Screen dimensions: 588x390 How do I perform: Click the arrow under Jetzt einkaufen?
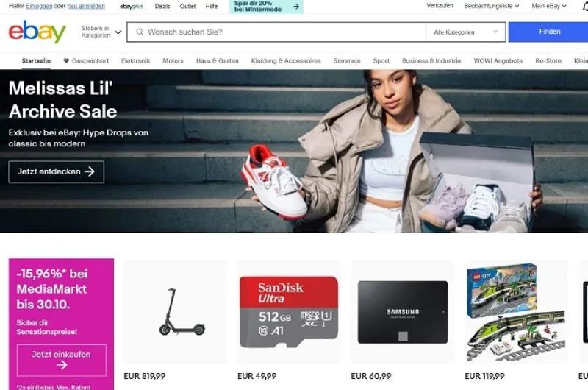[x=62, y=364]
